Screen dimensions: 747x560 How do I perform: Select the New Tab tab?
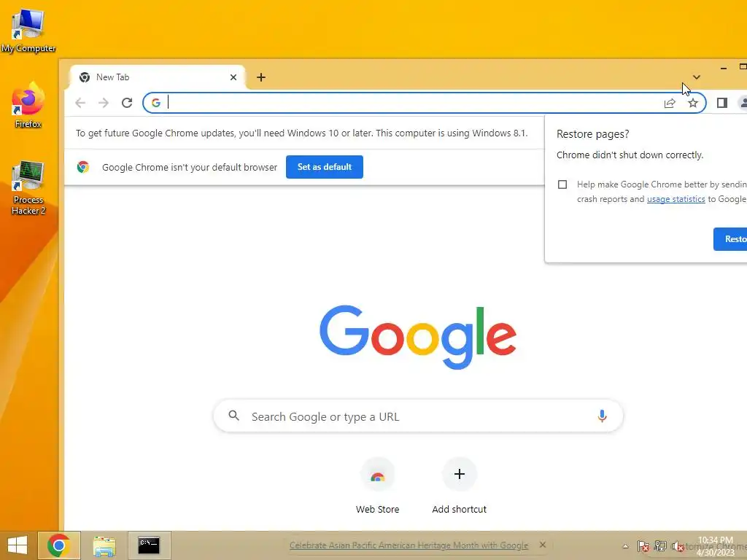(x=158, y=77)
